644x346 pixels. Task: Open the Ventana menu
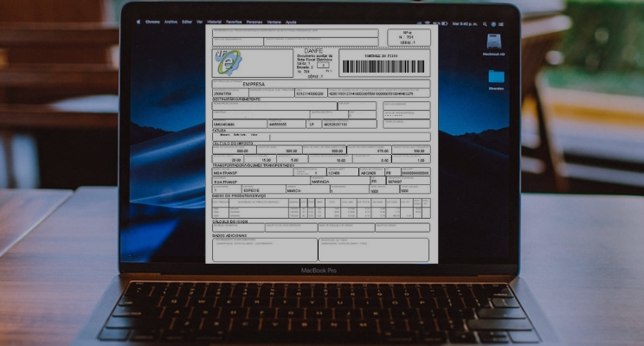[x=274, y=22]
